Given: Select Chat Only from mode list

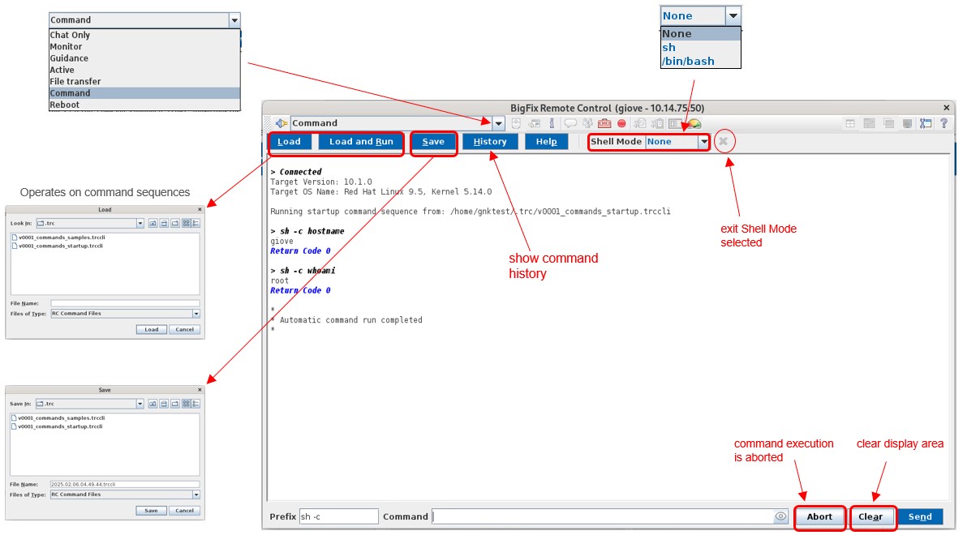Looking at the screenshot, I should pos(144,35).
